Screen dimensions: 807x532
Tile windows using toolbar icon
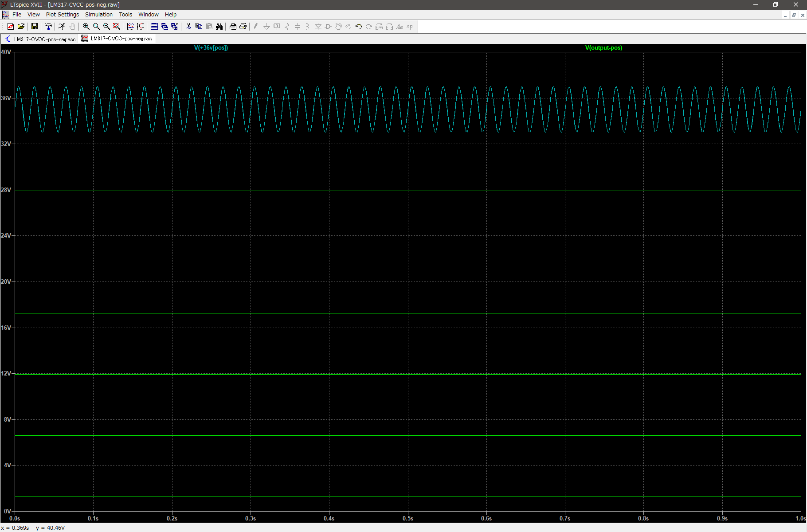[154, 27]
